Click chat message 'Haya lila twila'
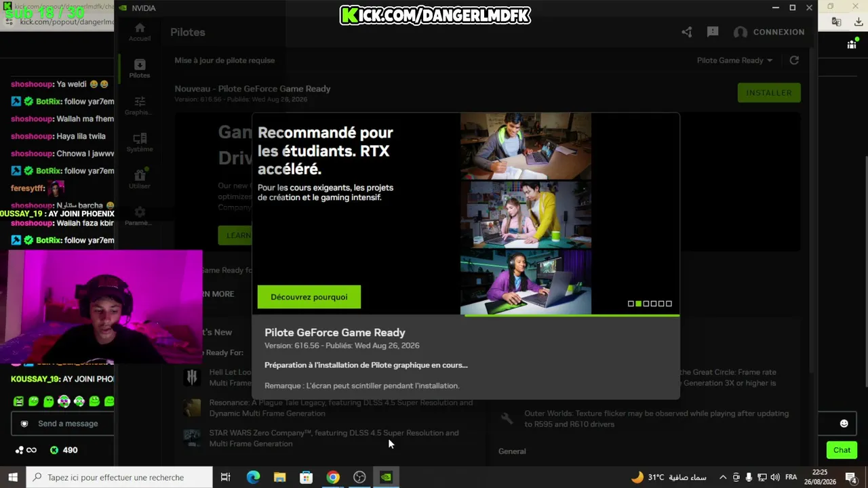The height and width of the screenshot is (488, 868). coord(81,136)
